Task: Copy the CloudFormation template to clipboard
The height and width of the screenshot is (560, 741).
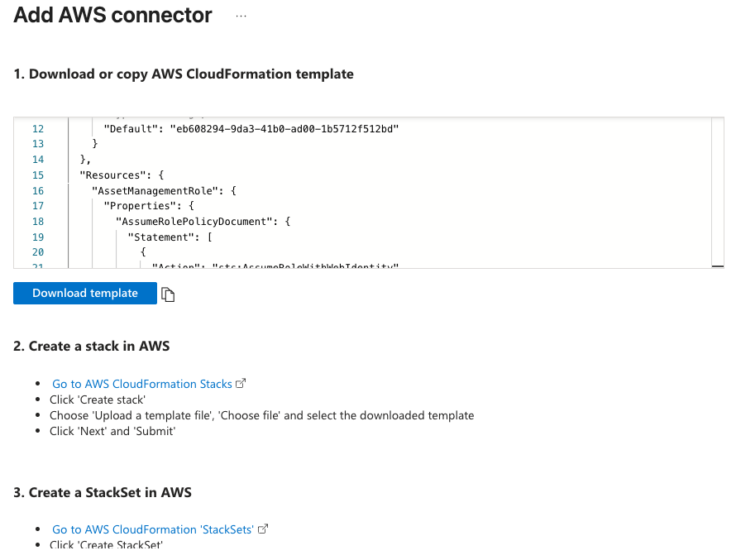Action: [168, 294]
